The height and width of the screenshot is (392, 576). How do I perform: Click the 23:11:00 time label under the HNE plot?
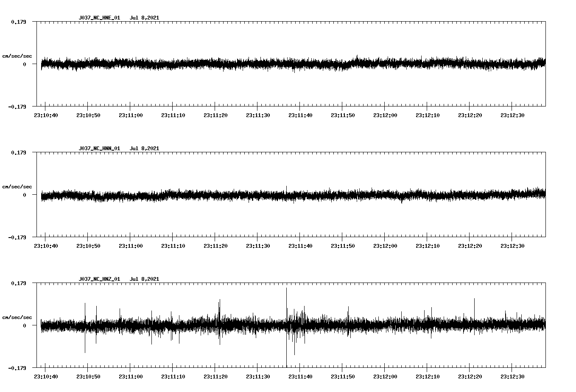(x=131, y=115)
